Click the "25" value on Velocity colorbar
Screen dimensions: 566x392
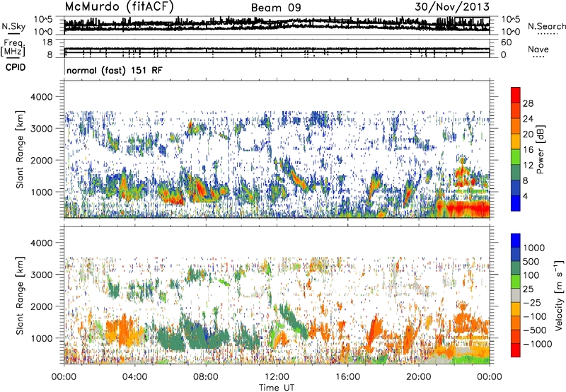click(x=528, y=289)
